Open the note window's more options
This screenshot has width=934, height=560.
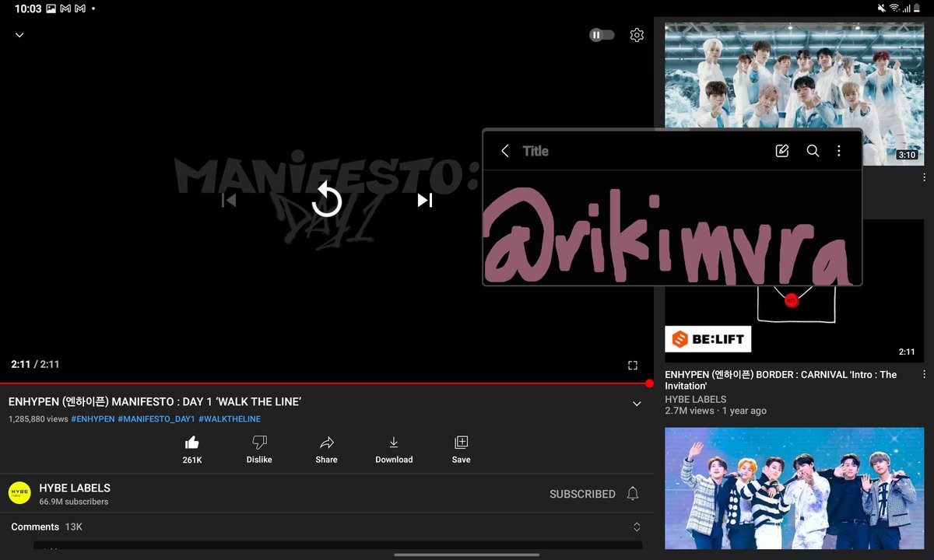839,151
